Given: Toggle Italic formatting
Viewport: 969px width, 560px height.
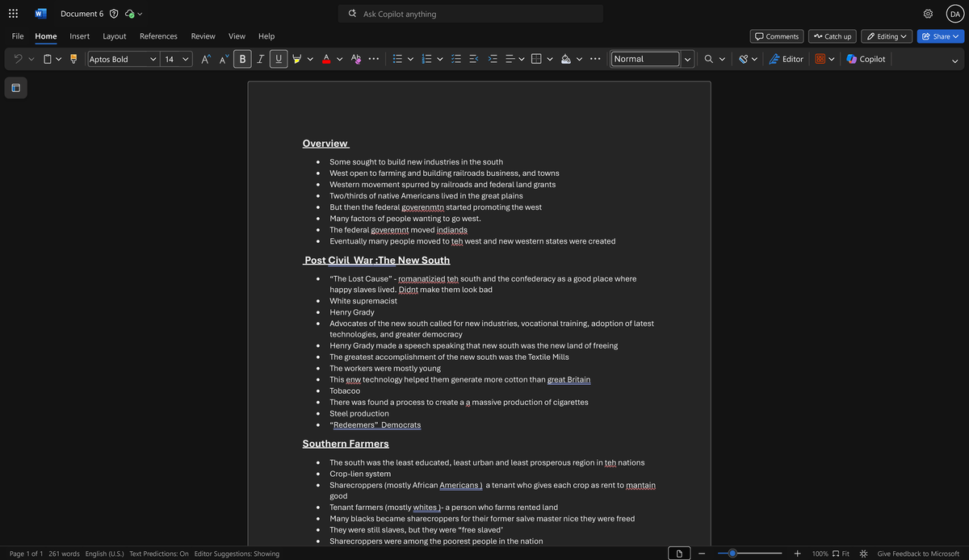Looking at the screenshot, I should point(260,59).
